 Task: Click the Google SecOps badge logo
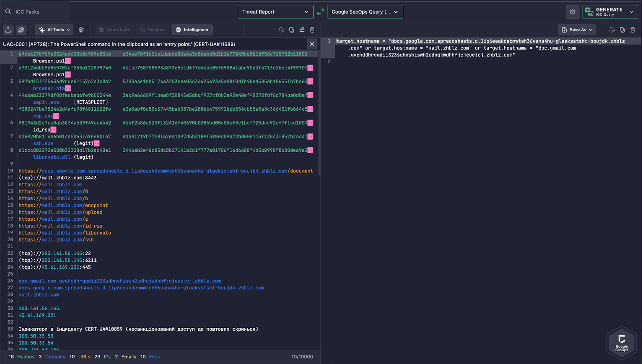[622, 342]
